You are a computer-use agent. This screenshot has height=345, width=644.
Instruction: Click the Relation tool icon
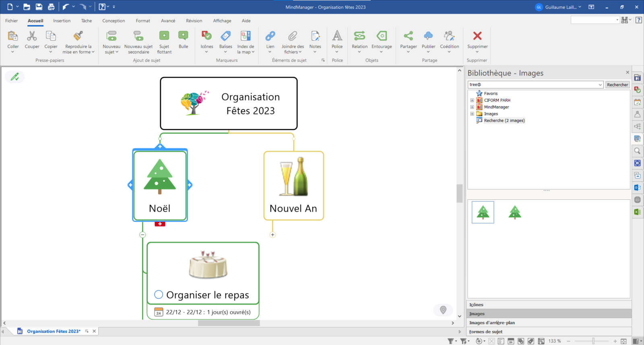click(359, 36)
